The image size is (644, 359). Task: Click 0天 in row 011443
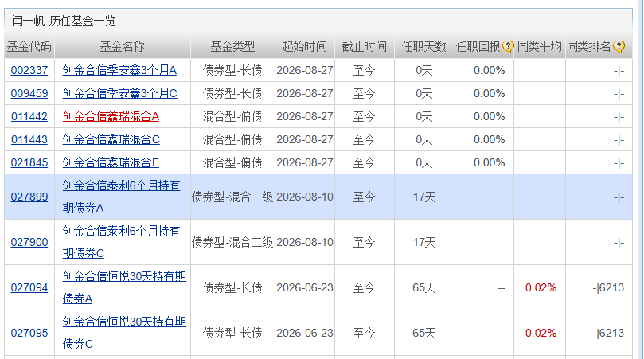pos(424,139)
